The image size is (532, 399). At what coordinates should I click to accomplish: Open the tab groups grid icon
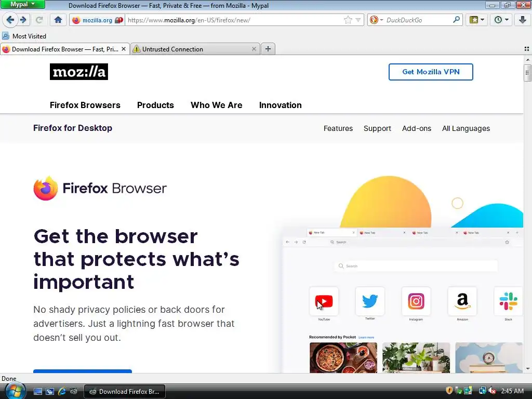pyautogui.click(x=527, y=49)
